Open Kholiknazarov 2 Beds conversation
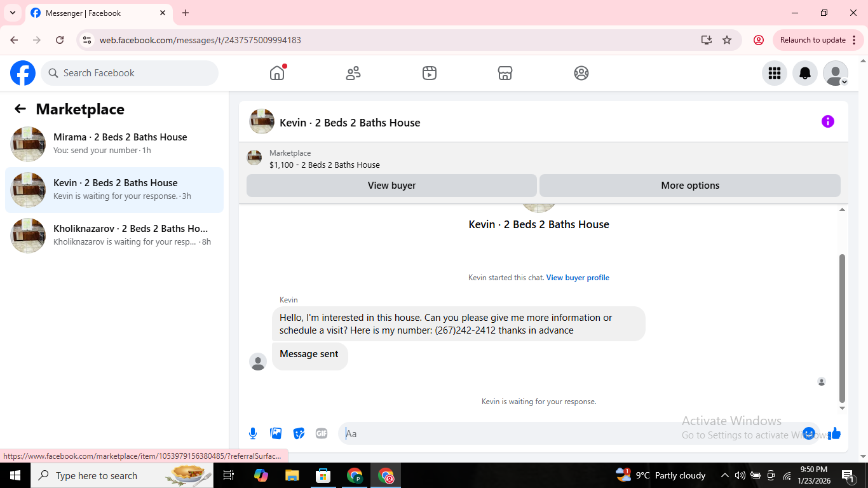The width and height of the screenshot is (868, 488). click(114, 236)
